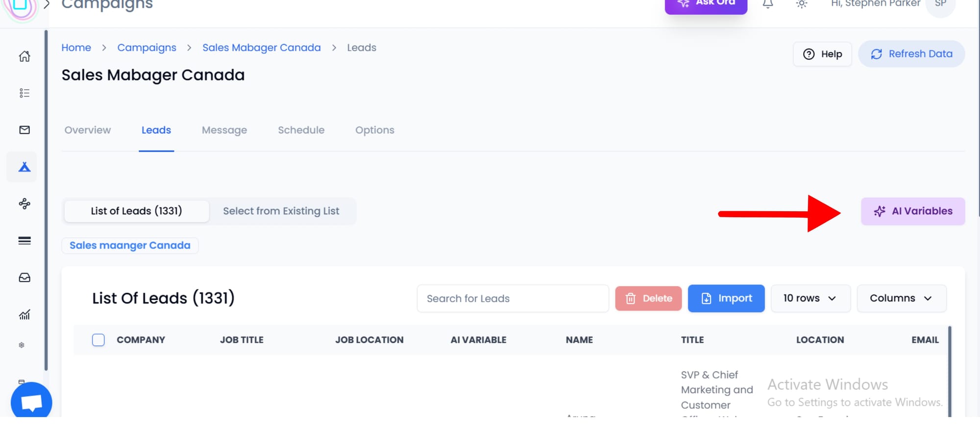This screenshot has height=427, width=980.
Task: Open the inbox tray sidebar icon
Action: (x=24, y=278)
